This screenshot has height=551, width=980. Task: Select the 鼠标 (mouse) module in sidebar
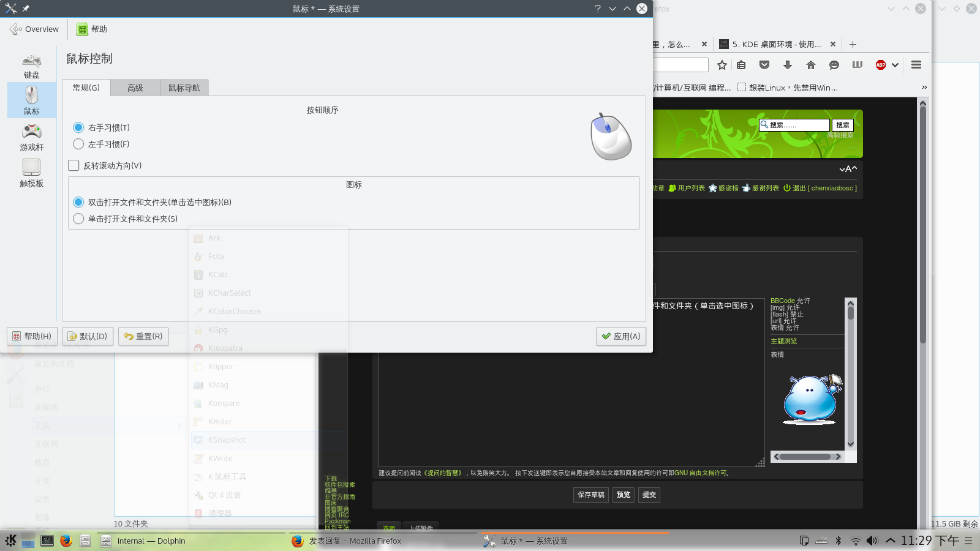pos(32,100)
